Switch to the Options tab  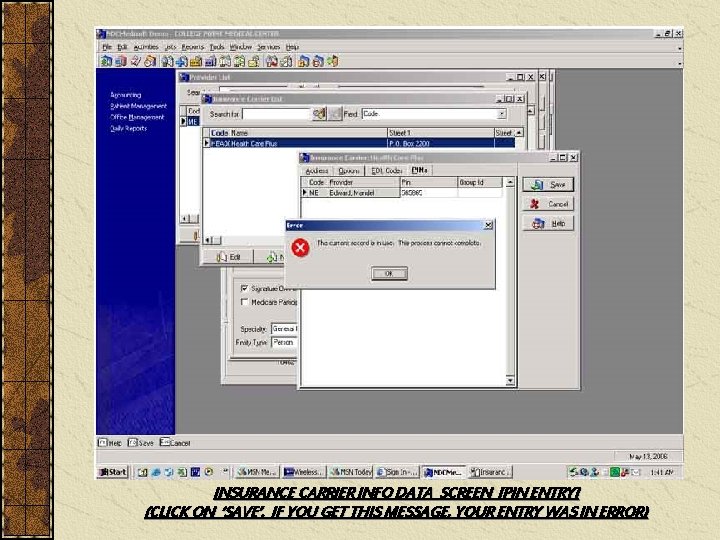[349, 171]
